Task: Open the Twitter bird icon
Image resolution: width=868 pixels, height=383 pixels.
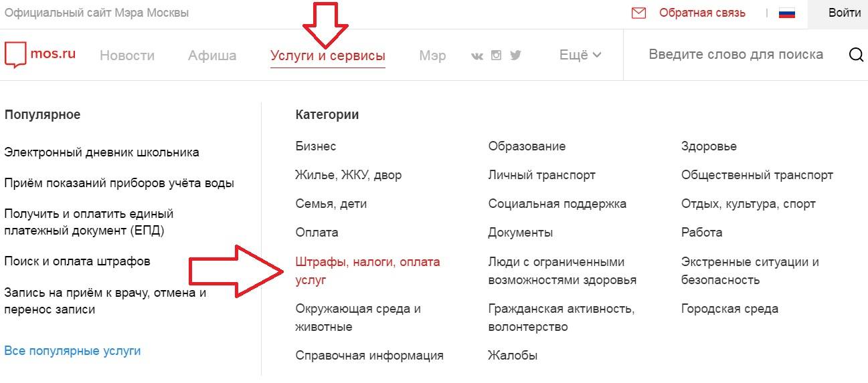Action: tap(515, 55)
